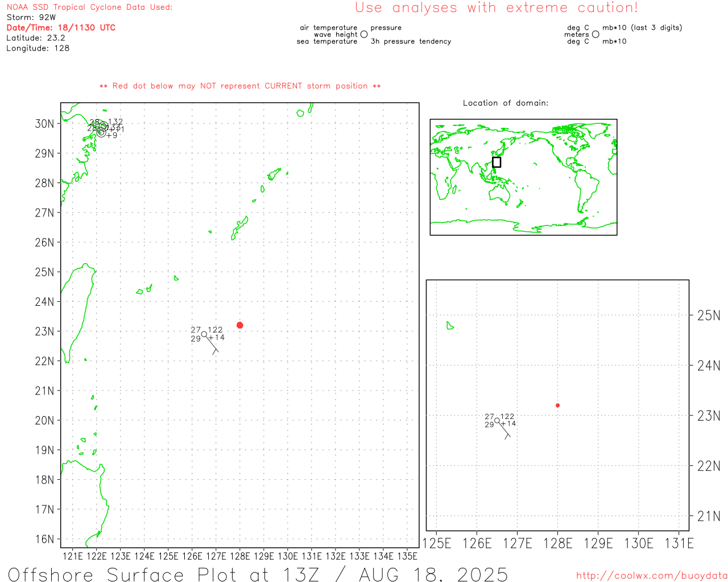Click the 'air temperature' legend label
The image size is (728, 582).
point(329,28)
